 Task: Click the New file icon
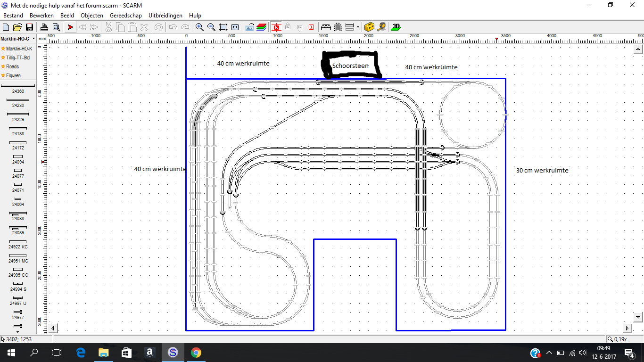(x=7, y=27)
